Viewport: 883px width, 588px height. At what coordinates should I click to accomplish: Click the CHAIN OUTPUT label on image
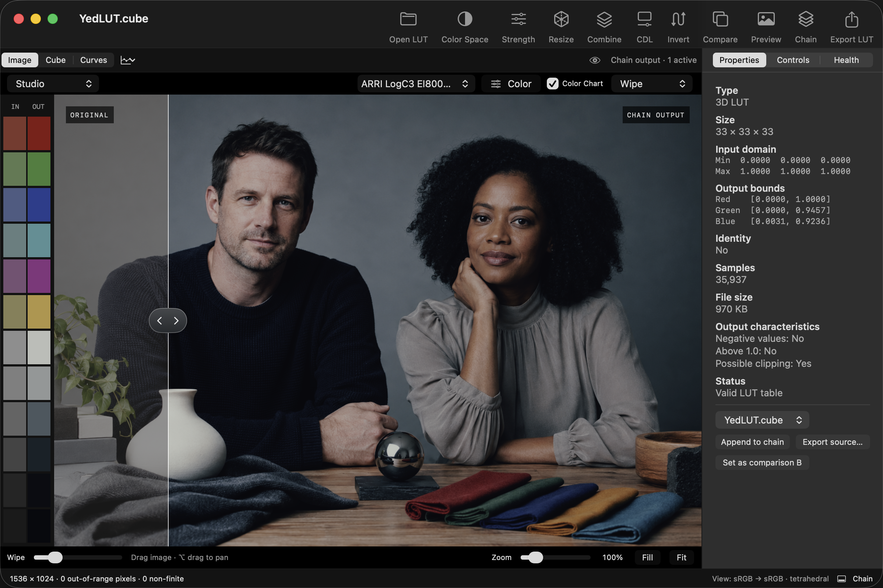coord(655,115)
